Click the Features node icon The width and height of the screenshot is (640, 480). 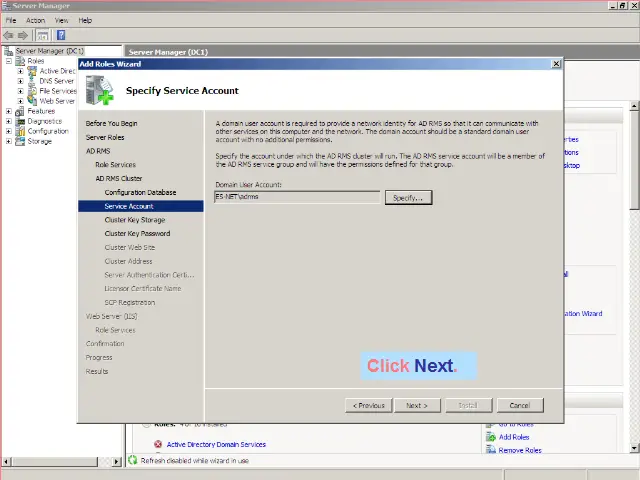pos(20,111)
